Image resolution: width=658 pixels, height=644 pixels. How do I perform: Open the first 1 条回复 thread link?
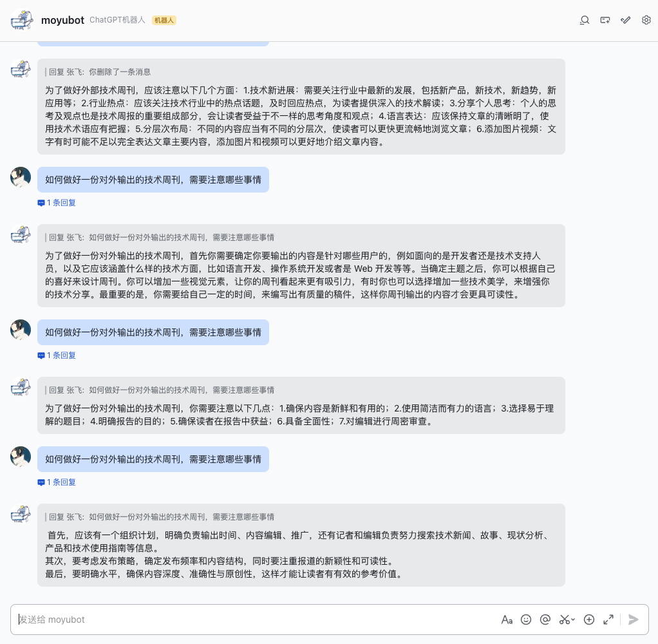pos(57,203)
